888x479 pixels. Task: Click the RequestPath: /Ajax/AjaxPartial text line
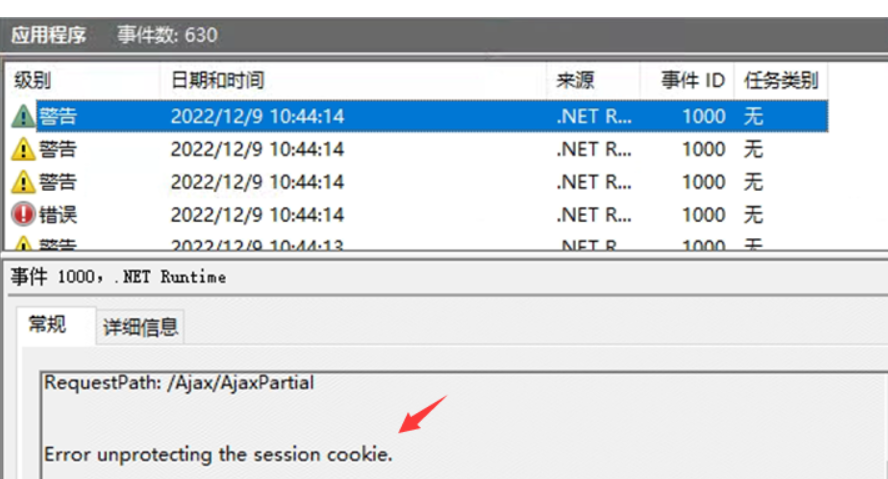pyautogui.click(x=179, y=382)
